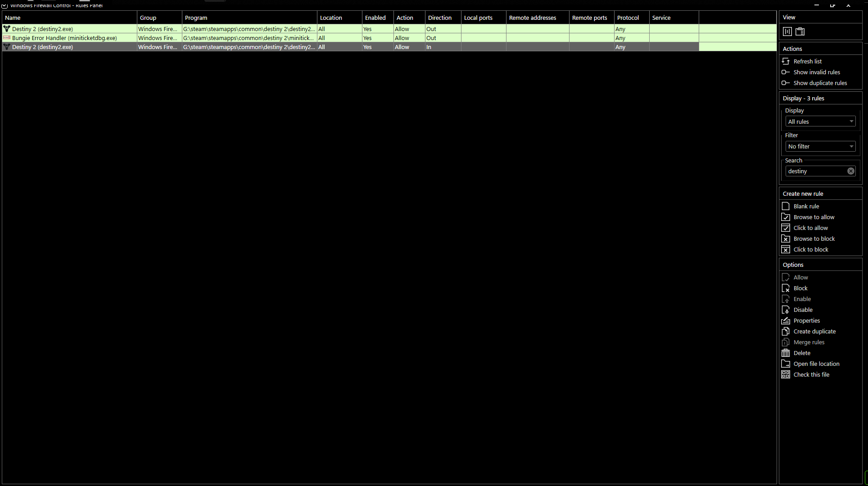
Task: Click the clipboard icon in View panel
Action: tap(800, 31)
